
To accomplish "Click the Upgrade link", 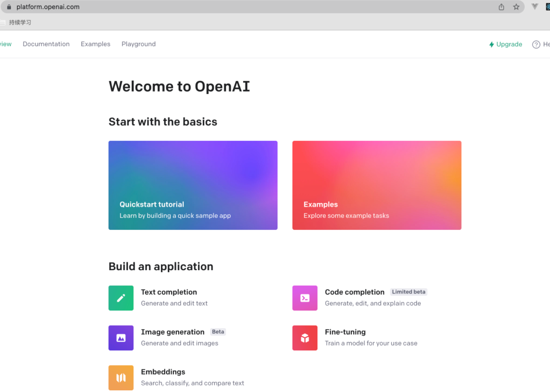I will point(509,44).
